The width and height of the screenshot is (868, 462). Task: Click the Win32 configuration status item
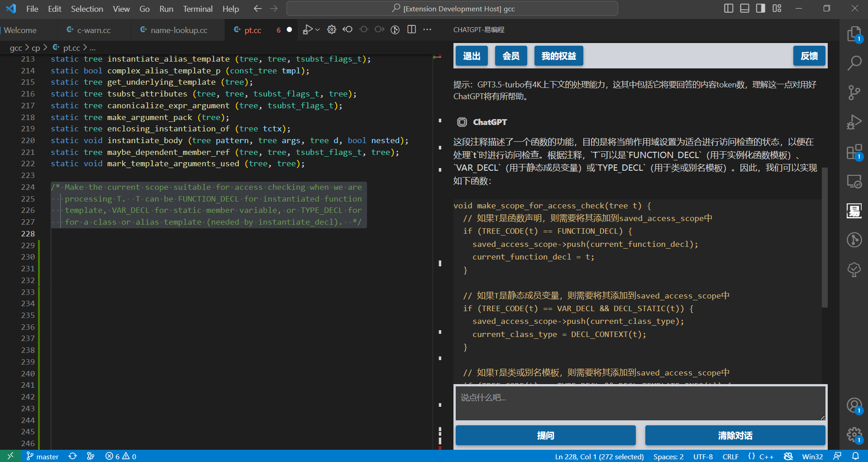[812, 457]
